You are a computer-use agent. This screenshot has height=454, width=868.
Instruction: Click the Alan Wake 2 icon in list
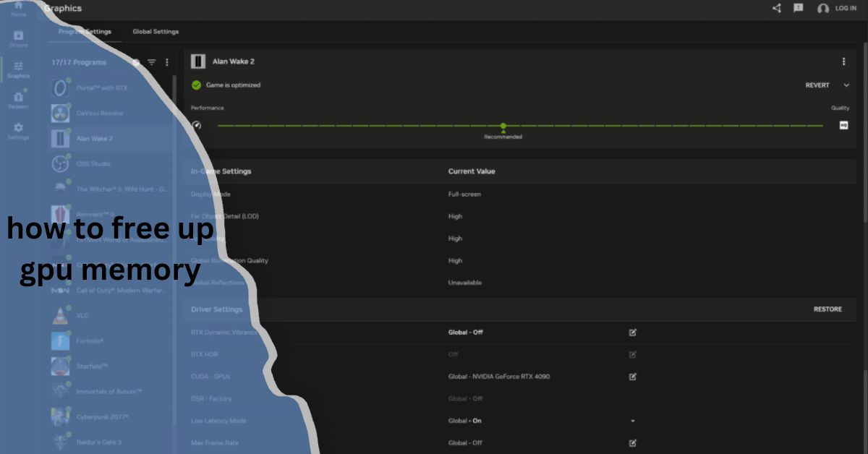coord(61,138)
